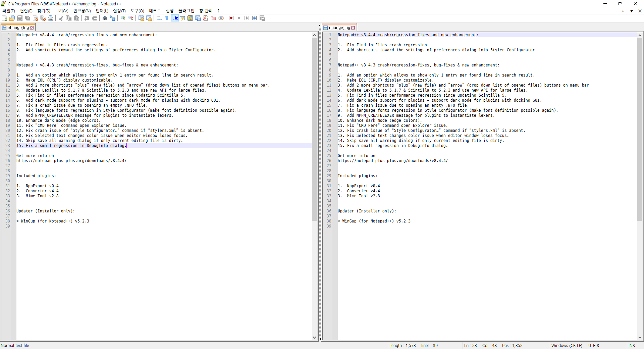Click Windows (CR LF) in status bar
Image resolution: width=644 pixels, height=349 pixels.
[x=567, y=346]
